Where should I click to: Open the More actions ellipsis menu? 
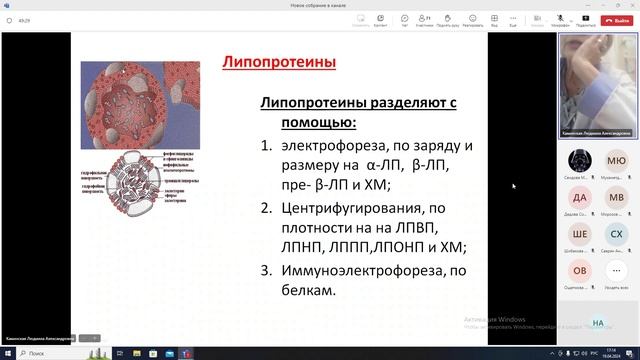513,20
